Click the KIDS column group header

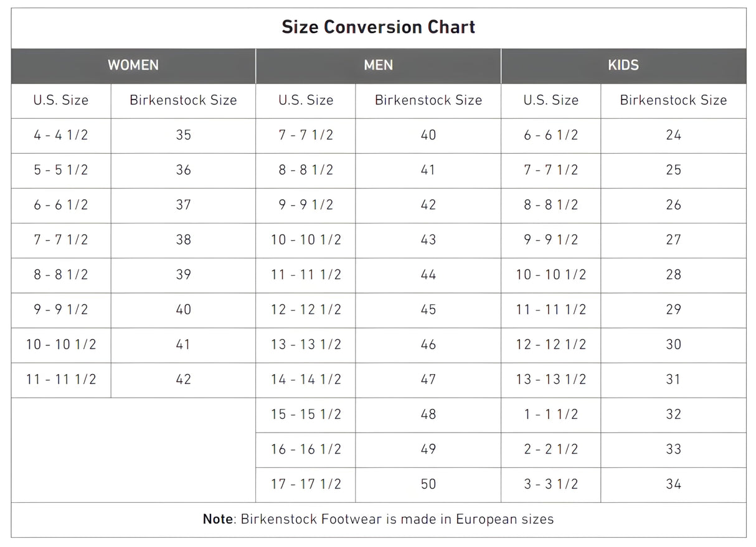(x=623, y=65)
